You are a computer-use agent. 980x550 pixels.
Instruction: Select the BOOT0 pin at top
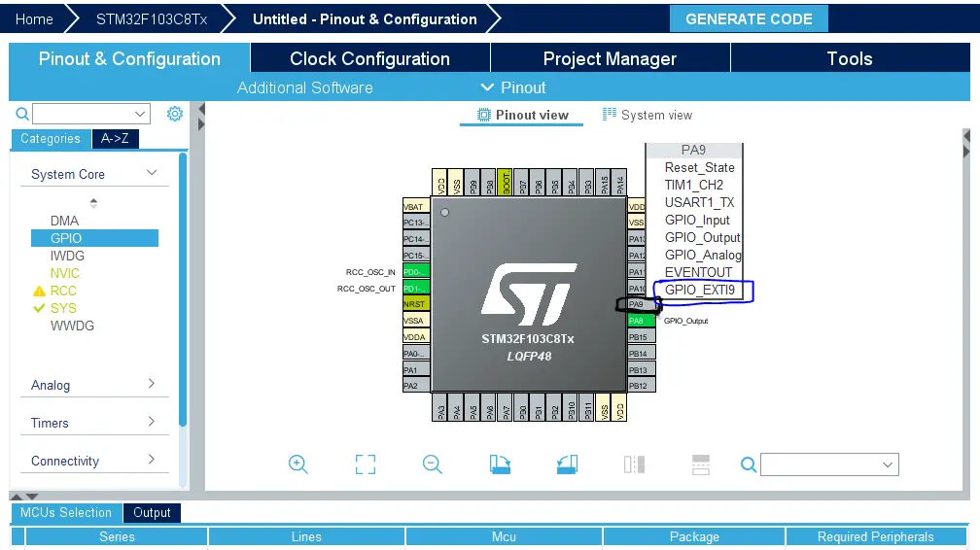click(505, 182)
